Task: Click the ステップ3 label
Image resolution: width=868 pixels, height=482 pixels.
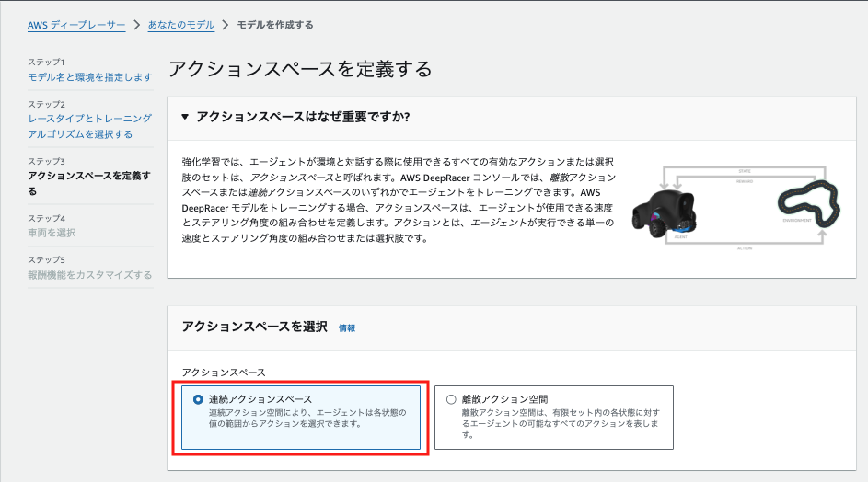Action: 47,161
